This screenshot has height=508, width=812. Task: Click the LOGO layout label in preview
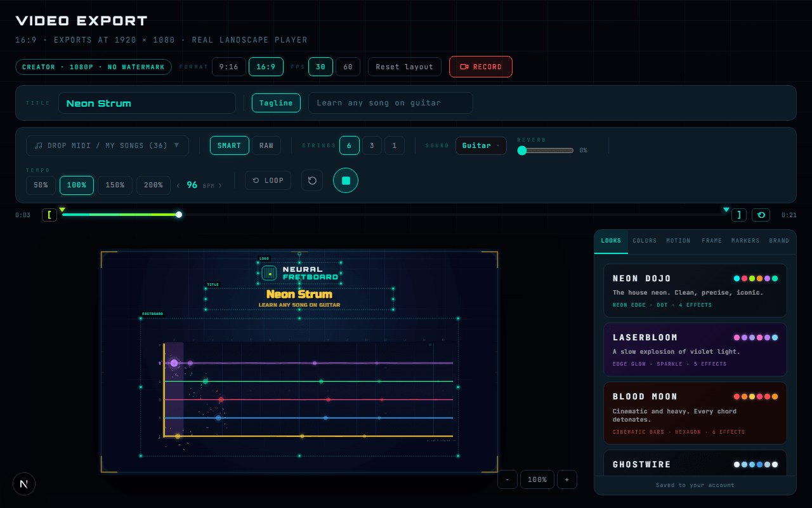click(264, 258)
